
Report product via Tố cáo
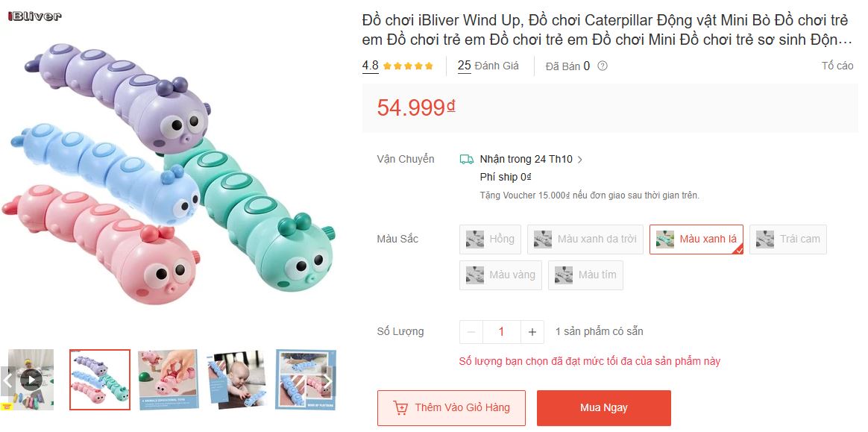point(837,66)
